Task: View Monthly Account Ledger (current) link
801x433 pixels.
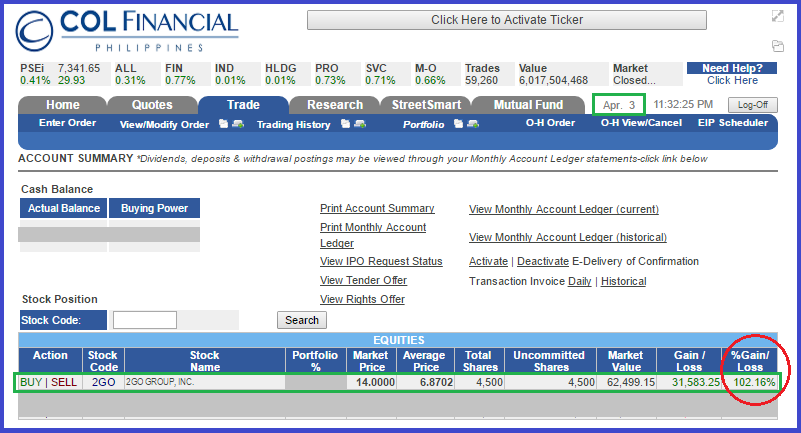Action: pos(564,209)
